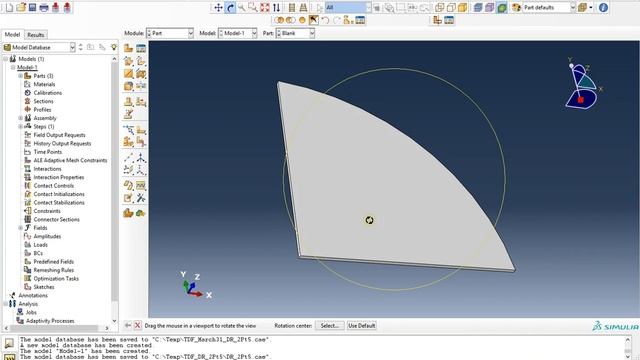Click the Create Datum CSYS tool
This screenshot has width=640, height=360.
click(141, 158)
